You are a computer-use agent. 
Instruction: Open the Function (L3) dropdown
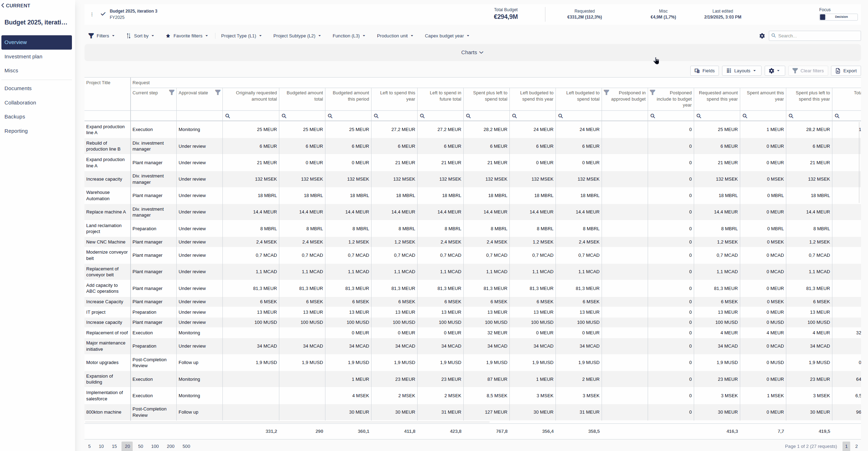(x=349, y=36)
